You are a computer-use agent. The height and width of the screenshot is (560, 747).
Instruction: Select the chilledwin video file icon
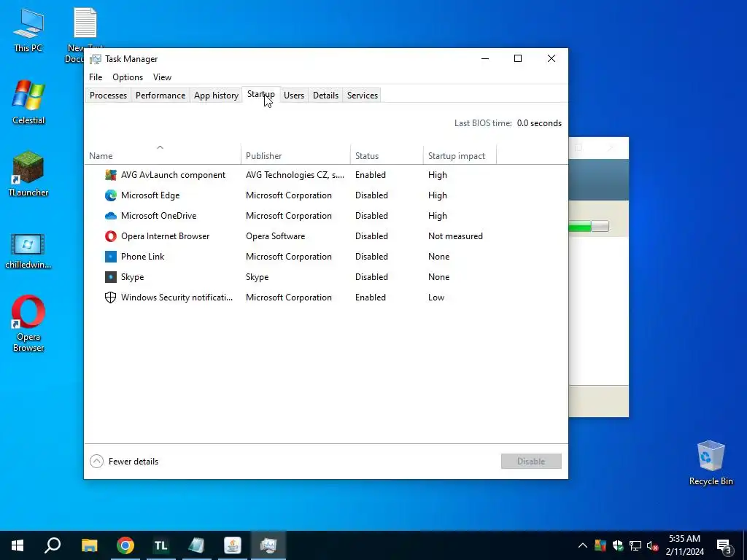point(28,251)
